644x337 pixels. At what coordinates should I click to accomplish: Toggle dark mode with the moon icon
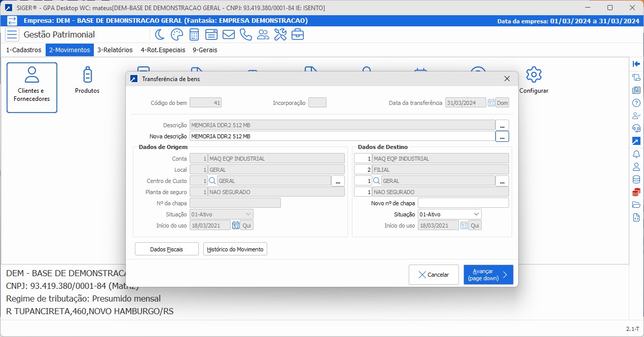(x=160, y=34)
